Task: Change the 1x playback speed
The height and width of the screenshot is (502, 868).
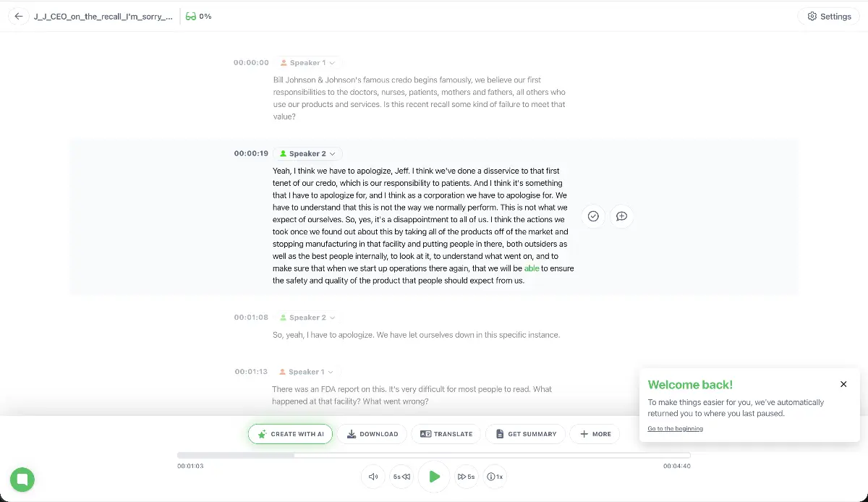Action: (x=495, y=477)
